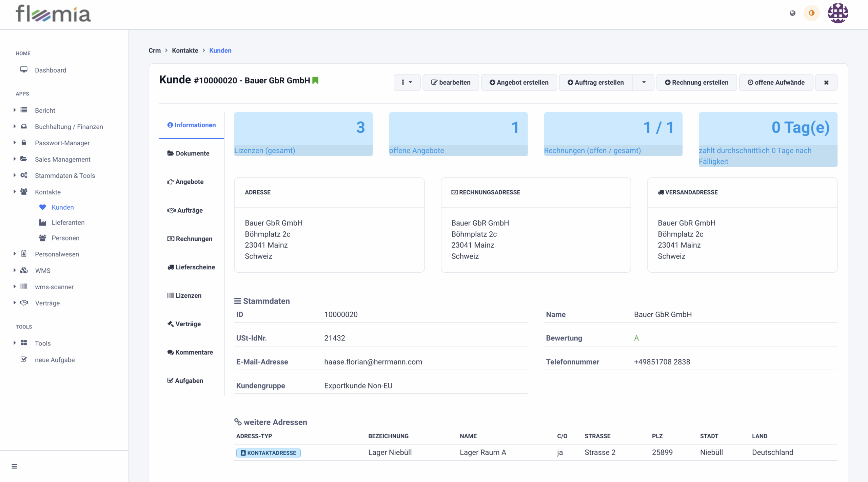Image resolution: width=868 pixels, height=482 pixels.
Task: Expand the Auftrag erstellen split dropdown arrow
Action: click(644, 82)
